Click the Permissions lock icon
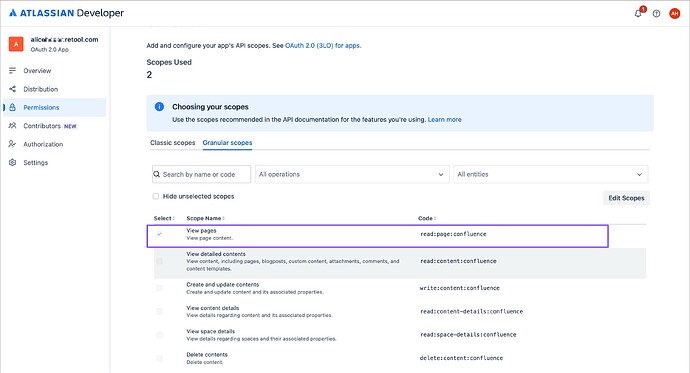 [x=12, y=107]
